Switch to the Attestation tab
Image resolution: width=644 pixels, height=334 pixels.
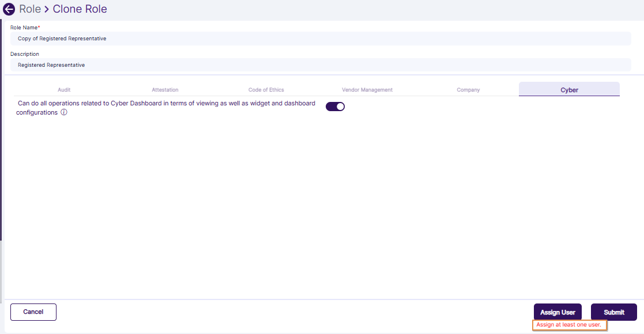tap(165, 90)
